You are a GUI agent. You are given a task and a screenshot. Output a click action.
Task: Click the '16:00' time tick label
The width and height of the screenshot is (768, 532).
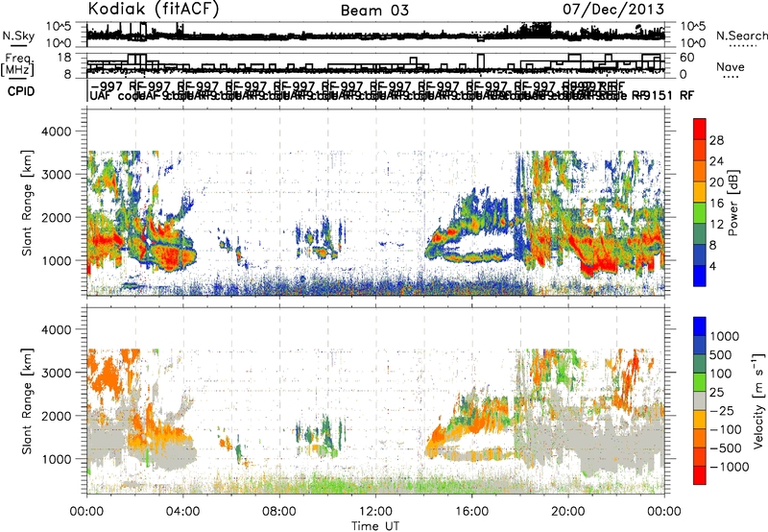[471, 512]
